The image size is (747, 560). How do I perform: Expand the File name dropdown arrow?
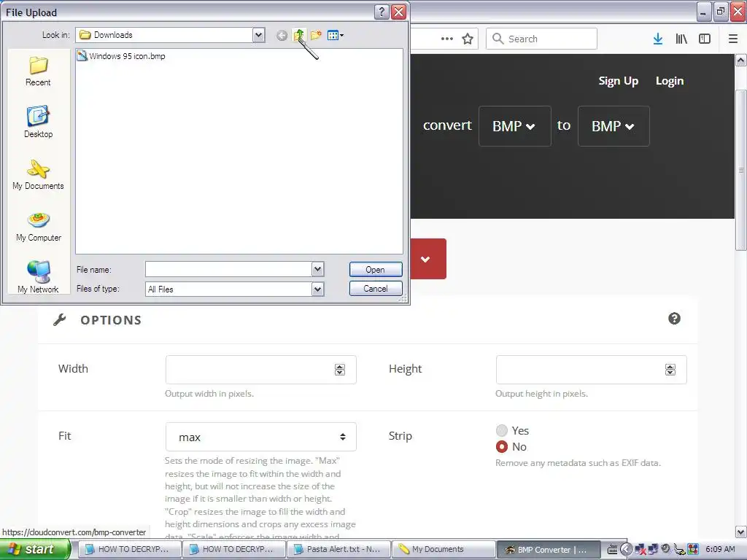[x=318, y=270]
